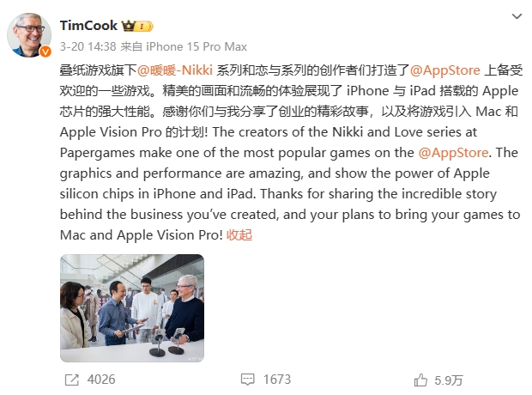Click the gold crown membership icon
Screen dimensions: 532x395
coord(129,26)
